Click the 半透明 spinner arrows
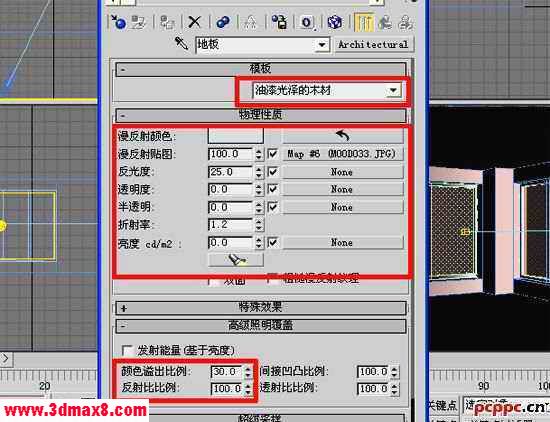The image size is (550, 422). [259, 207]
